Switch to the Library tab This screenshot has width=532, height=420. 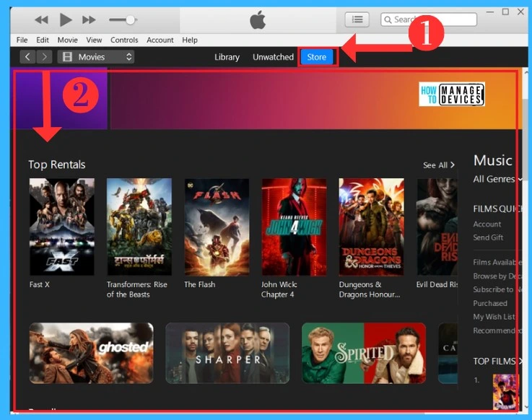[227, 57]
